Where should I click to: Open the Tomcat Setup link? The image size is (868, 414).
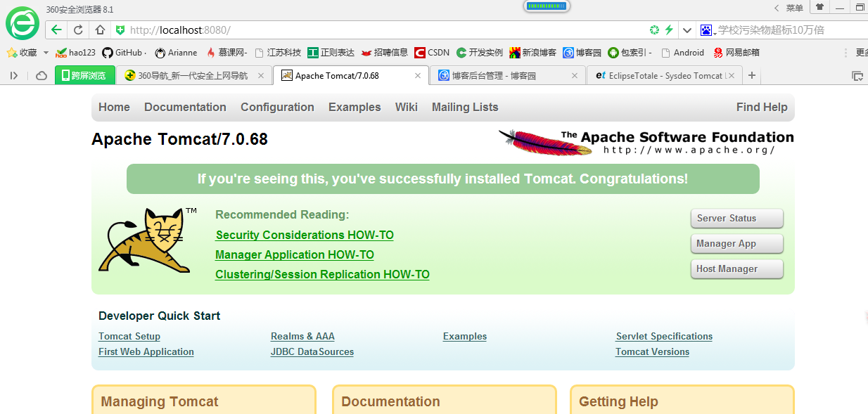[129, 336]
